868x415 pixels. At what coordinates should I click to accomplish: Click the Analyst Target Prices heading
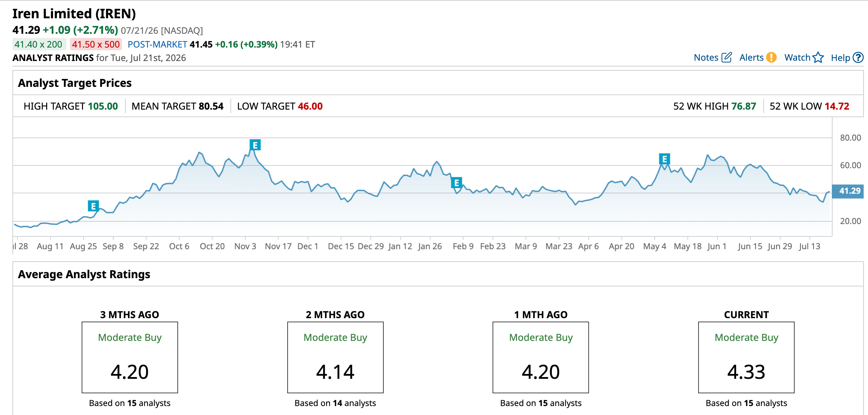point(75,83)
